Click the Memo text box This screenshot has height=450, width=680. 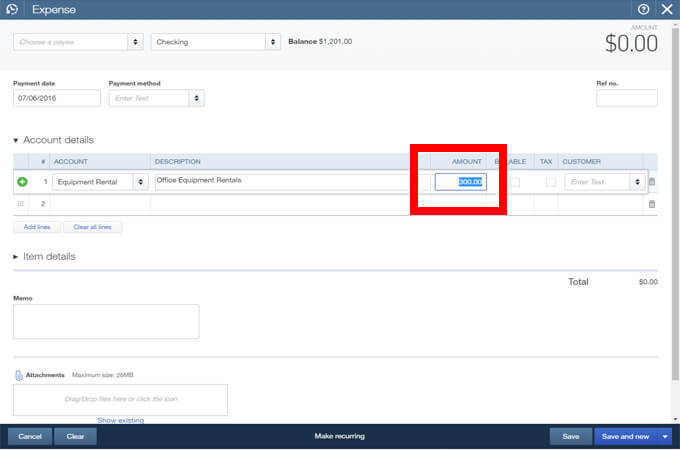(x=106, y=321)
